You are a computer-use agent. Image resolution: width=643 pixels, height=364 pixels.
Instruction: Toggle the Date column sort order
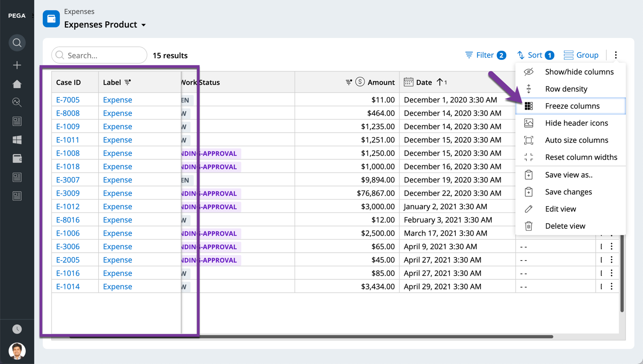point(439,82)
